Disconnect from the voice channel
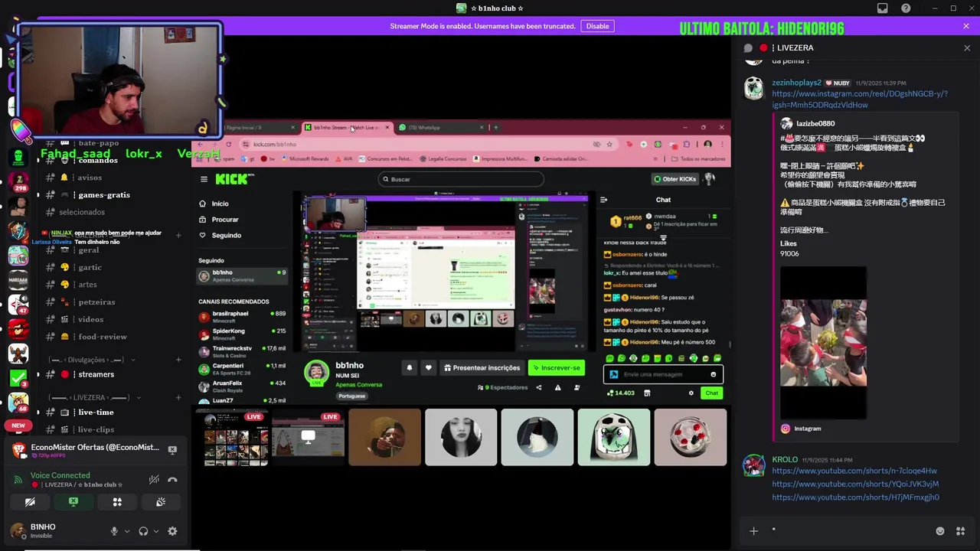Screen dimensions: 980x551 pos(173,480)
